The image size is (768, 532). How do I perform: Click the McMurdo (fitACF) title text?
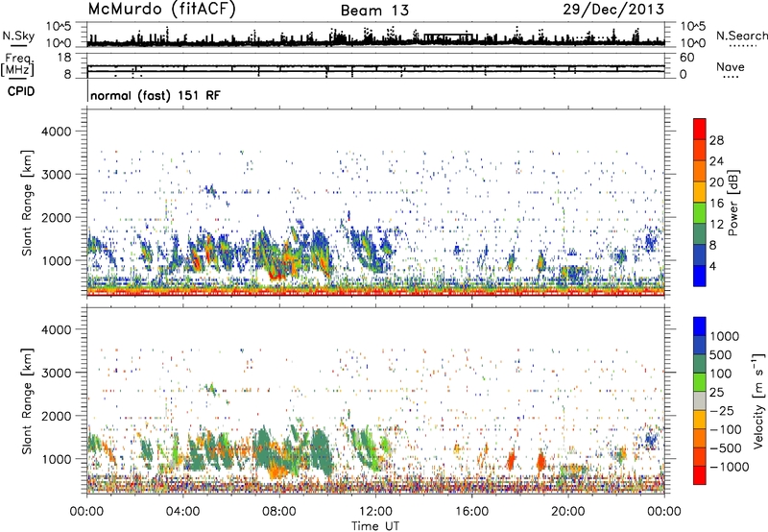tap(161, 9)
